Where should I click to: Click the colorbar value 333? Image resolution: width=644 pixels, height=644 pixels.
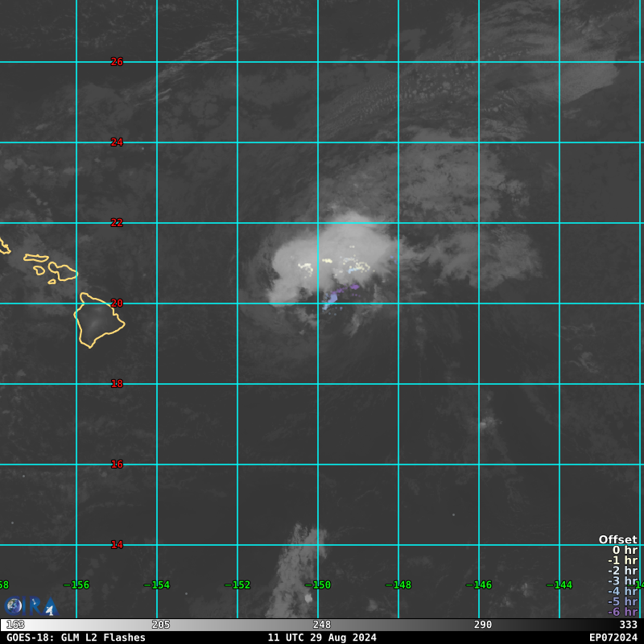[x=629, y=625]
